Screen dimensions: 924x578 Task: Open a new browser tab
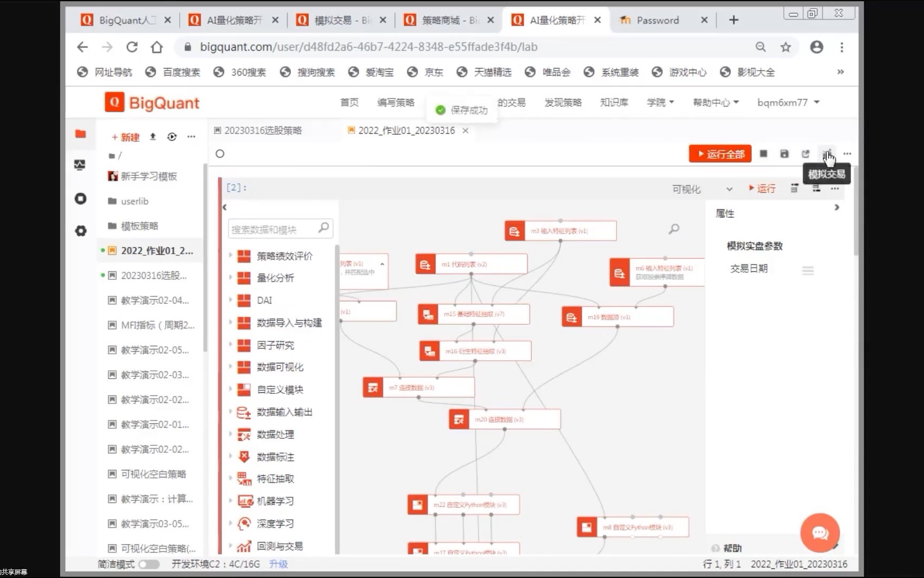coord(734,20)
